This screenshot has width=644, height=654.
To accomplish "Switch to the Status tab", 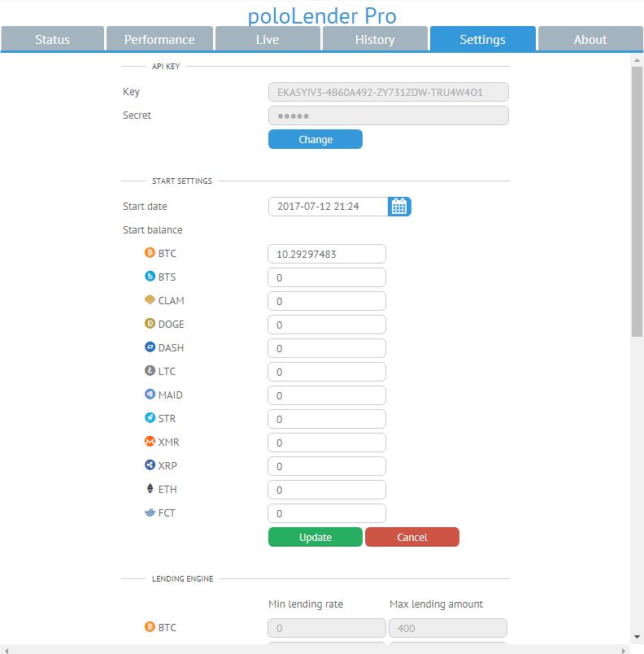I will 53,39.
